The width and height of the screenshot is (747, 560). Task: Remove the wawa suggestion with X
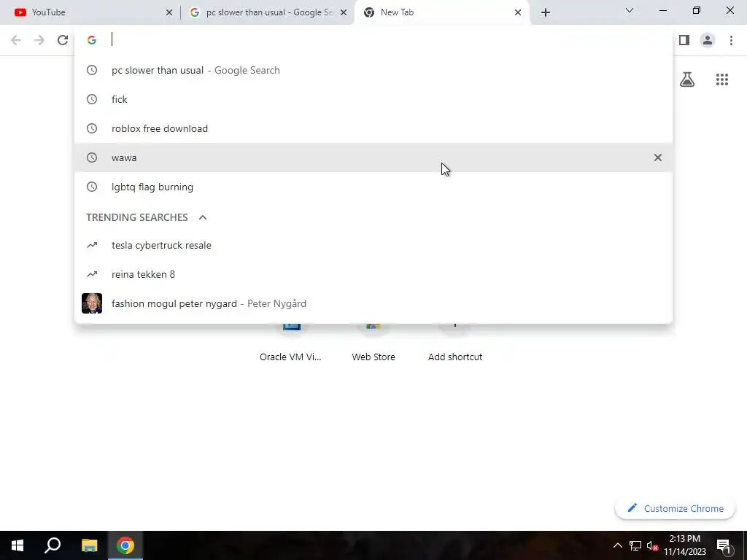[657, 157]
